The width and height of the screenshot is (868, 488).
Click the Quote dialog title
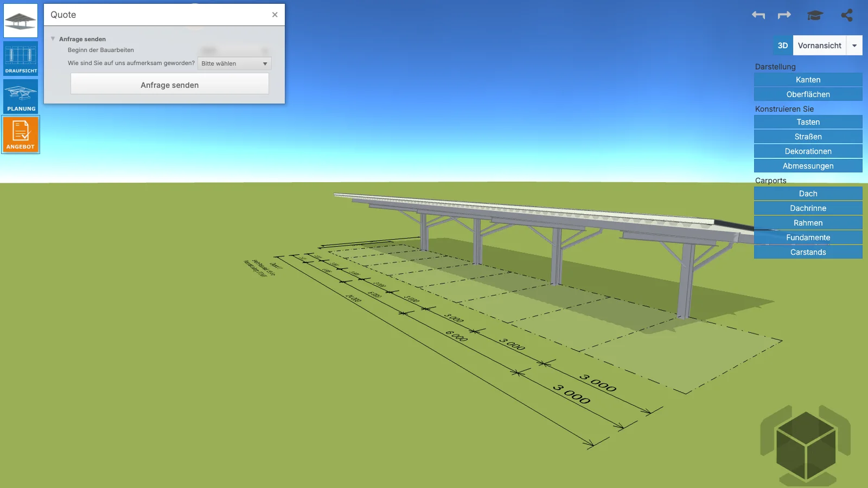coord(63,15)
